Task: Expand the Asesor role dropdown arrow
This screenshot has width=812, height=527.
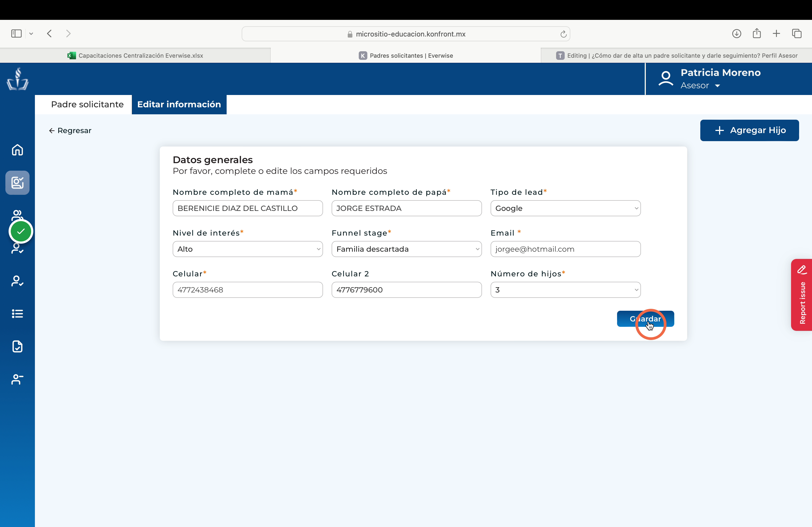Action: pyautogui.click(x=717, y=86)
